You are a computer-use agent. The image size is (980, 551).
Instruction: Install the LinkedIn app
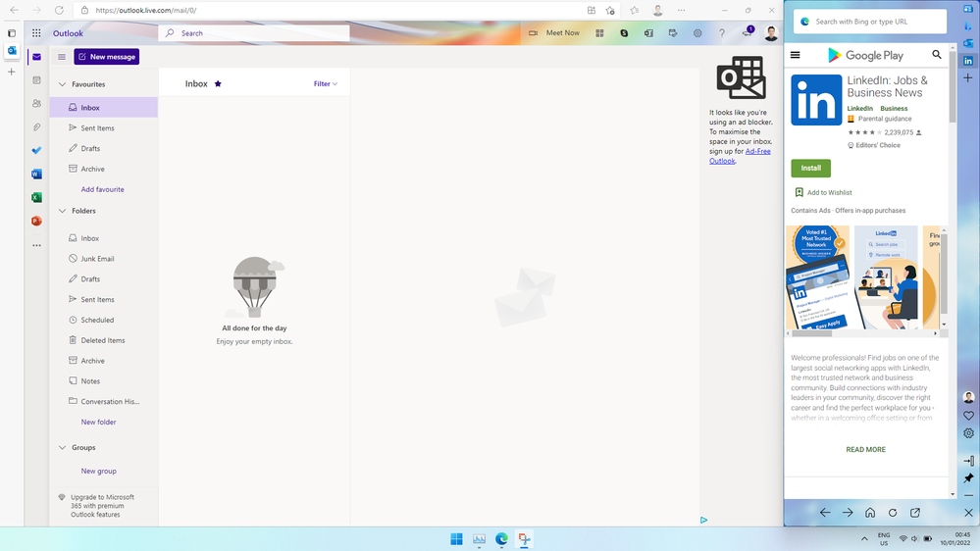coord(810,168)
